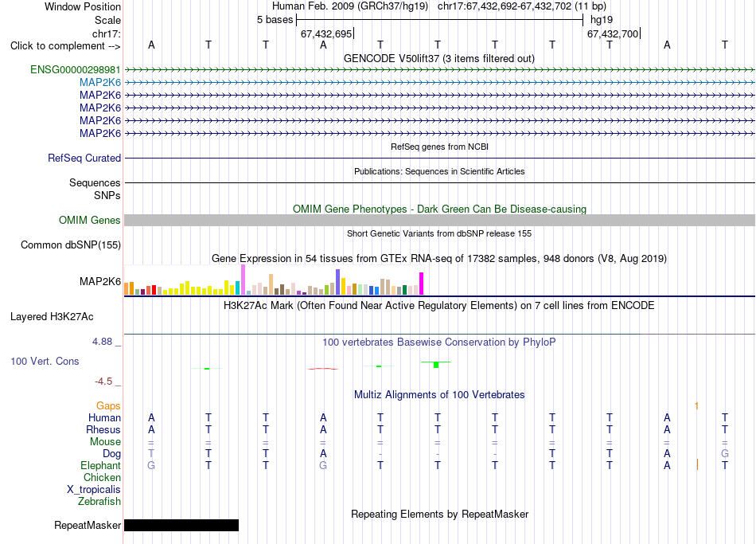Screen dimensions: 756x544
Task: Click the tall pink-violet GTEx expression bar
Action: click(243, 280)
